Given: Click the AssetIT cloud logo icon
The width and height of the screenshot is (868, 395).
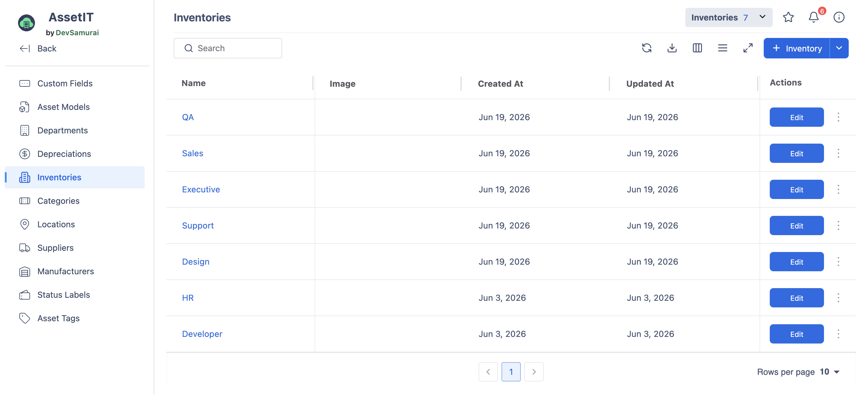Looking at the screenshot, I should [26, 23].
